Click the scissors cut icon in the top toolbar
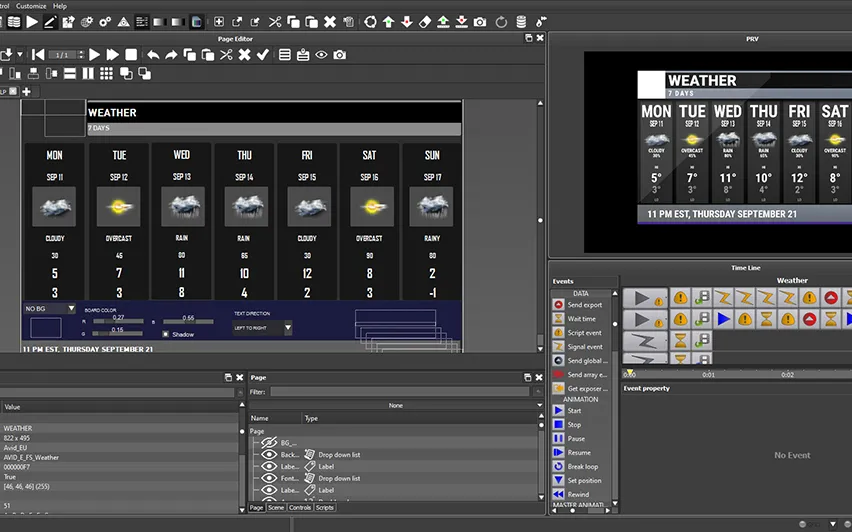This screenshot has width=852, height=532. pos(275,21)
